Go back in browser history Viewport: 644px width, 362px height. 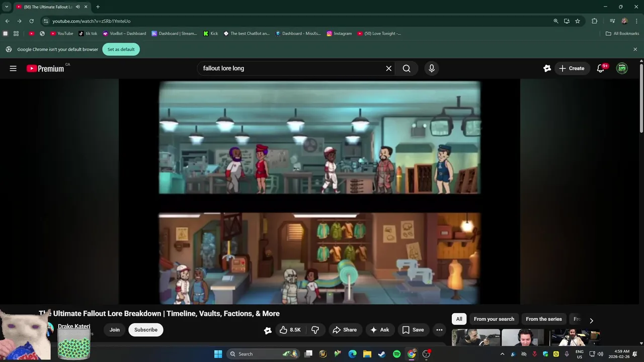[x=7, y=21]
